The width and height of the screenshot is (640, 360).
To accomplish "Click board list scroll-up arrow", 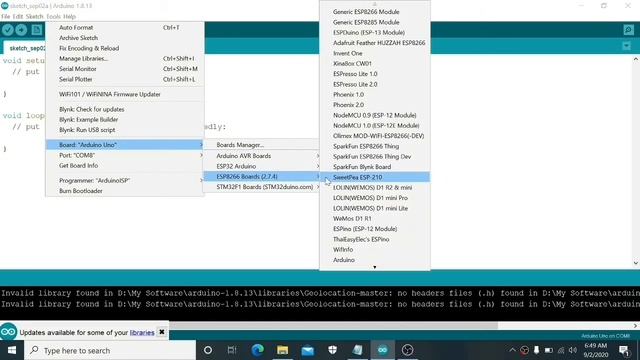I will point(375,4).
